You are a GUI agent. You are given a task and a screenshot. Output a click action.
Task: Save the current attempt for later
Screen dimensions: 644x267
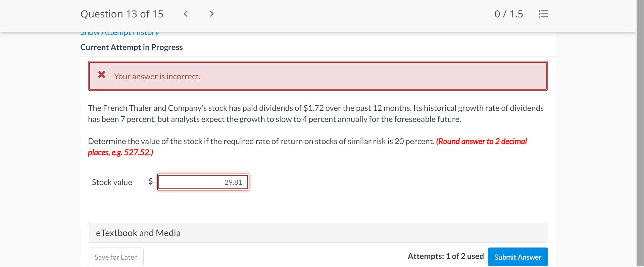pyautogui.click(x=115, y=257)
